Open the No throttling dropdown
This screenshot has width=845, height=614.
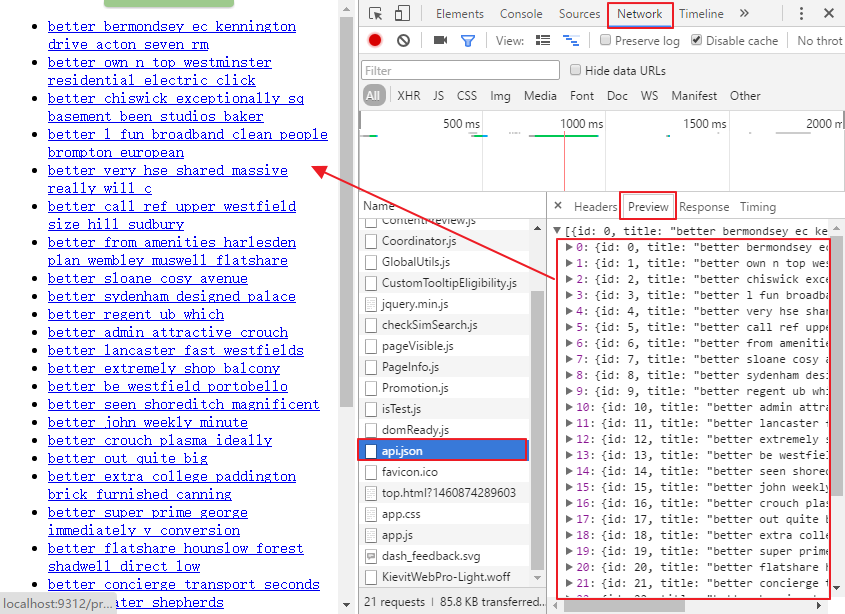pyautogui.click(x=820, y=40)
